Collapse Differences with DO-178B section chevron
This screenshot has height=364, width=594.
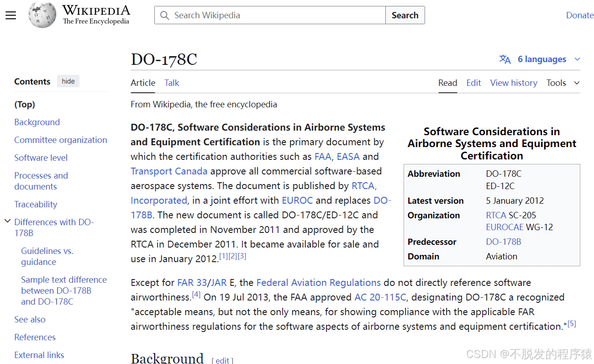(x=7, y=222)
